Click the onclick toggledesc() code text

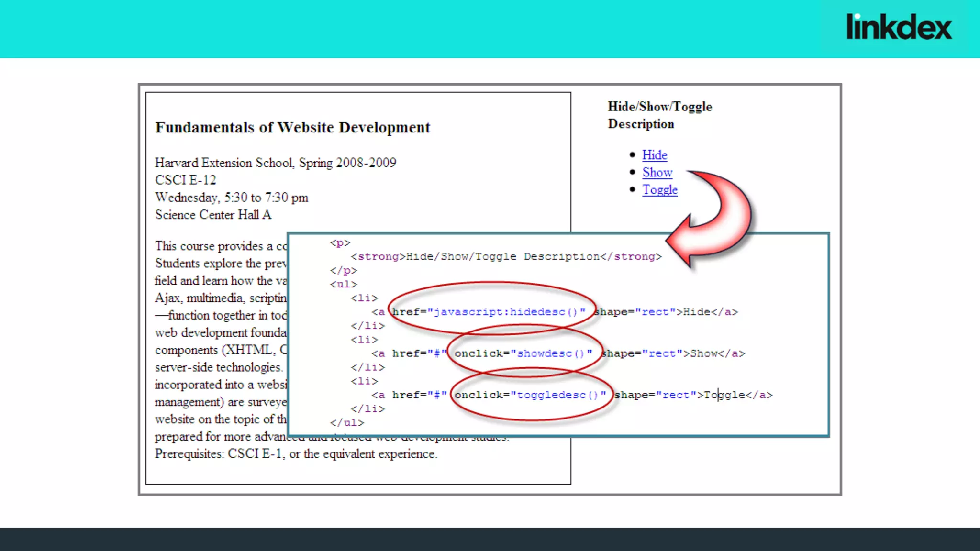tap(530, 395)
